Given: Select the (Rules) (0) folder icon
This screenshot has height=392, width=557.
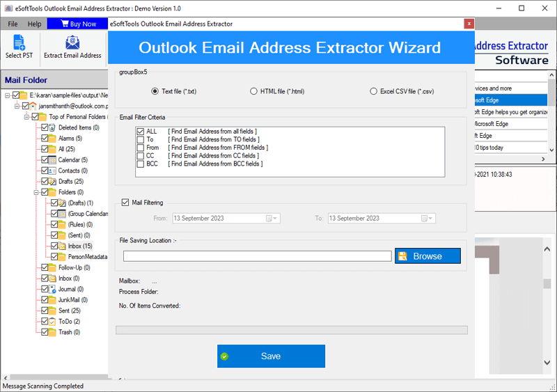Looking at the screenshot, I should [x=62, y=225].
